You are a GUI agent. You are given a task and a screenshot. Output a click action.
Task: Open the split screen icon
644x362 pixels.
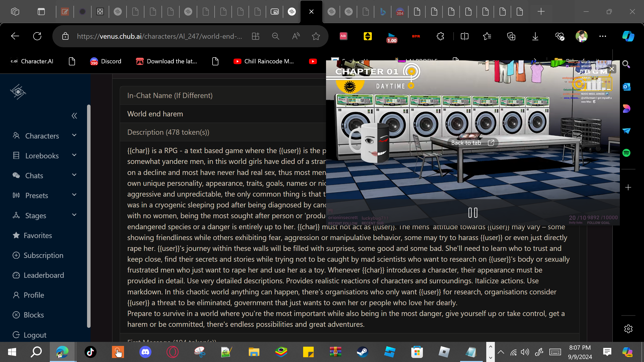[x=464, y=36]
